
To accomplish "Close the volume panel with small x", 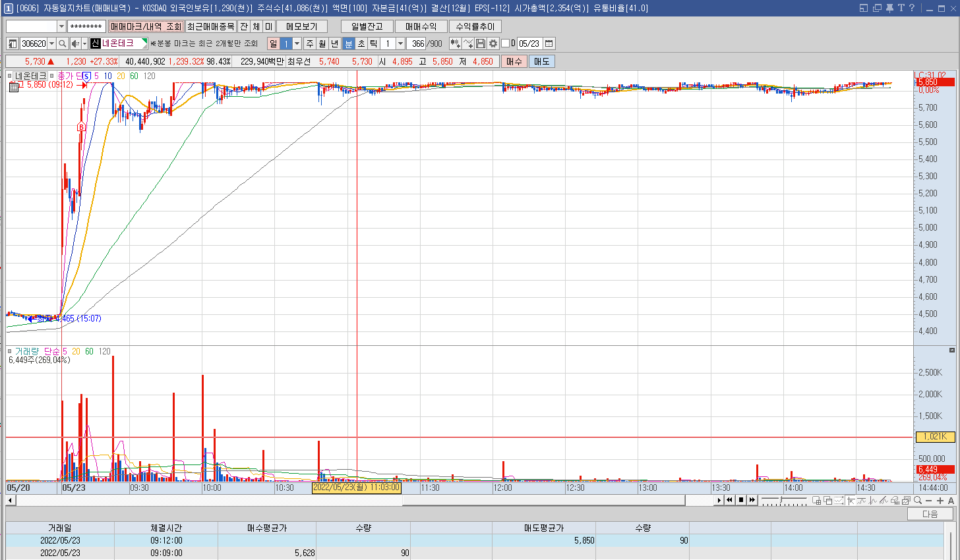I will coord(952,350).
